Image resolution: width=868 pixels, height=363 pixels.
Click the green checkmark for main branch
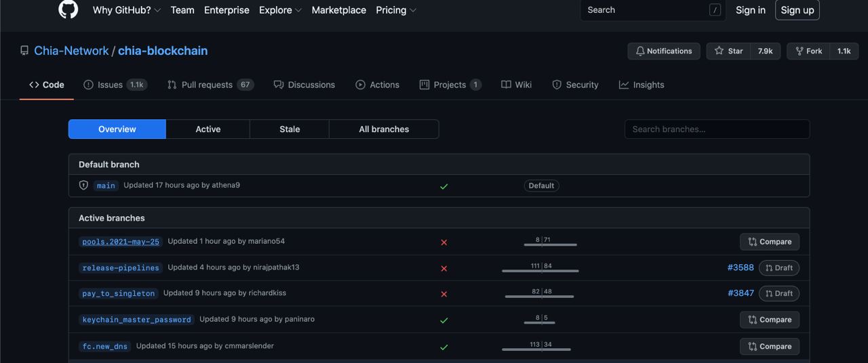point(444,186)
